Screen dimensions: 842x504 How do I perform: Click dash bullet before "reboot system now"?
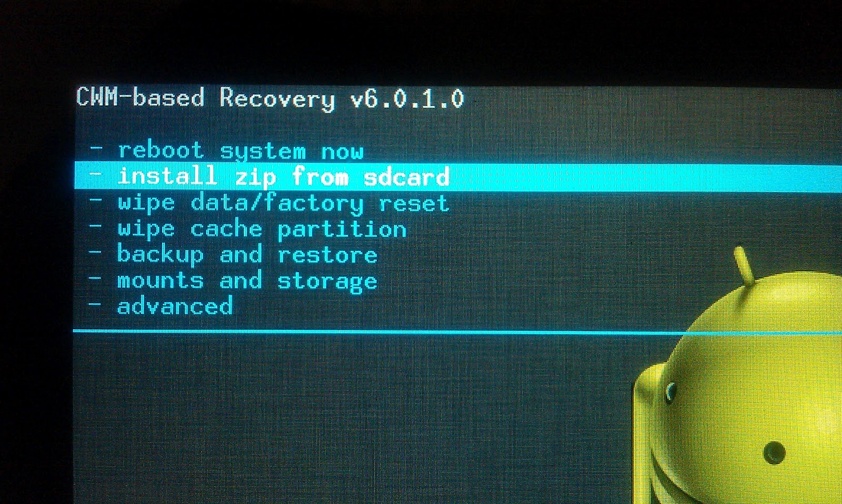(x=96, y=149)
